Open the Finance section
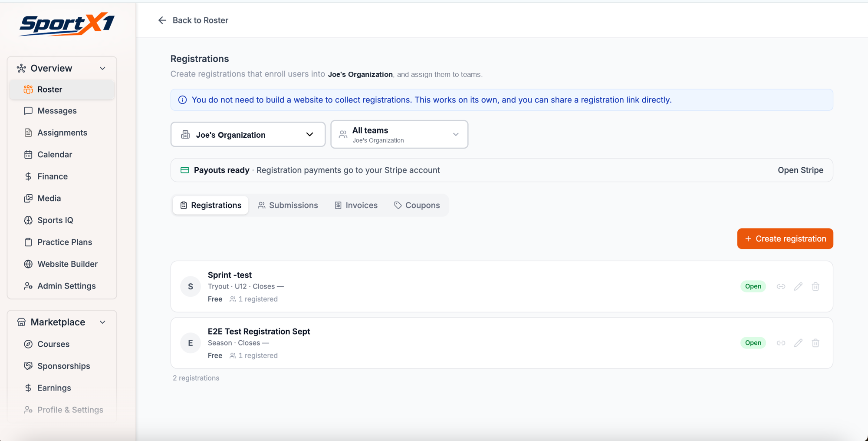 (x=62, y=176)
